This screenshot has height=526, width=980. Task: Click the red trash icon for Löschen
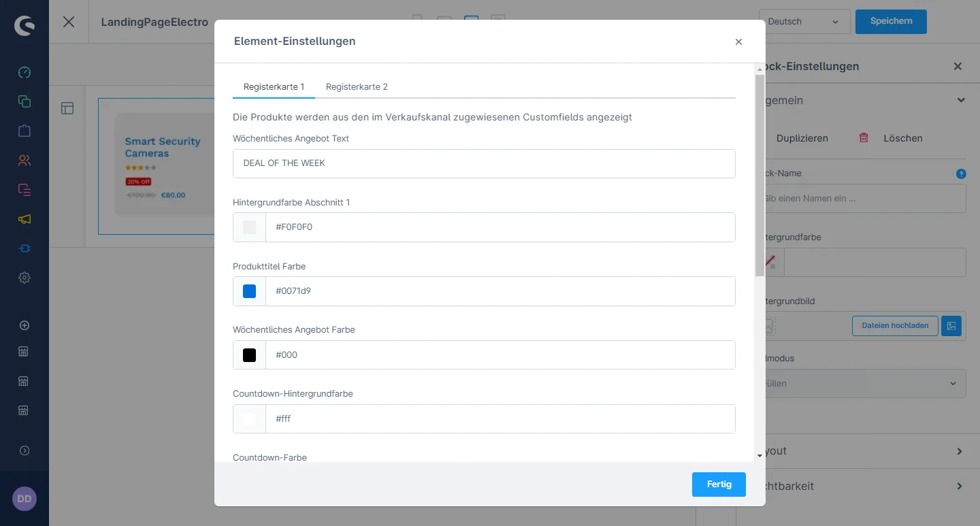click(x=864, y=138)
